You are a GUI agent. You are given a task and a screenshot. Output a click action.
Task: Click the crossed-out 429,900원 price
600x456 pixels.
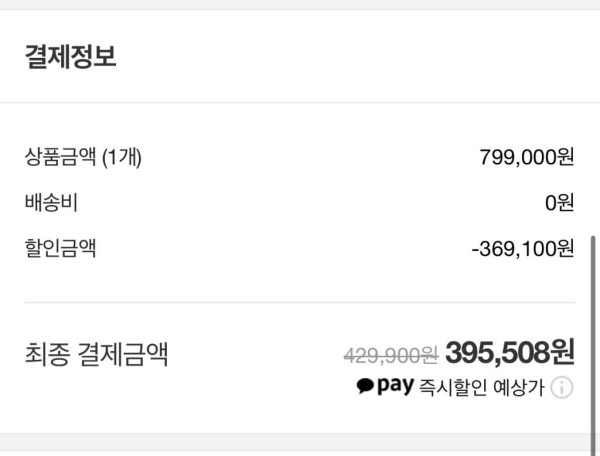(x=390, y=354)
